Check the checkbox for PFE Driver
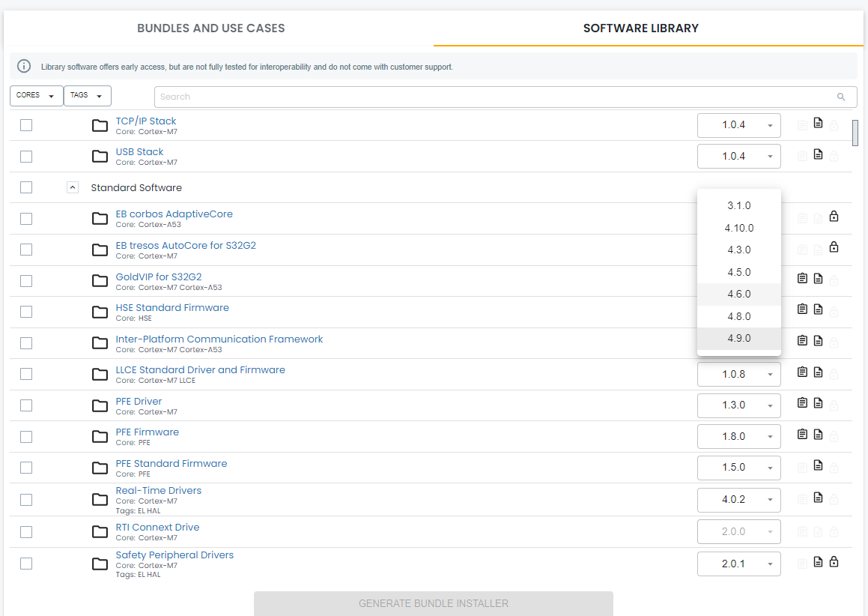Viewport: 868px width, 616px height. click(x=26, y=405)
